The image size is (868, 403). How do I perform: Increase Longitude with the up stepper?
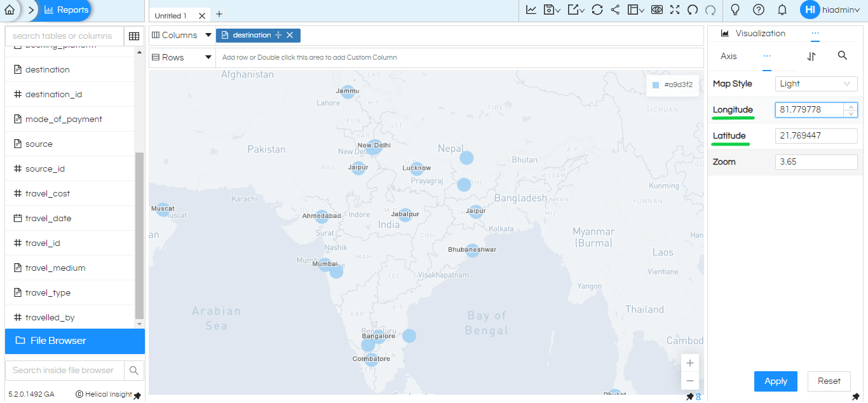[x=851, y=106]
